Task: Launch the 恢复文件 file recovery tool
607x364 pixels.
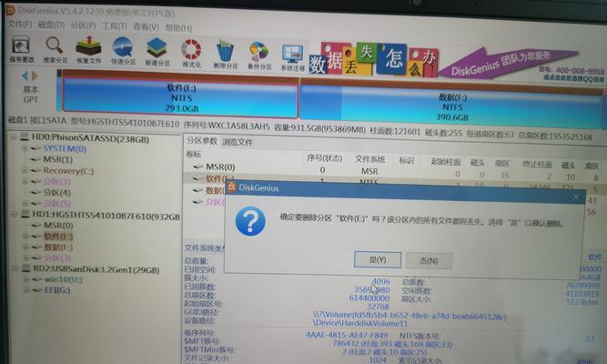Action: coord(88,50)
